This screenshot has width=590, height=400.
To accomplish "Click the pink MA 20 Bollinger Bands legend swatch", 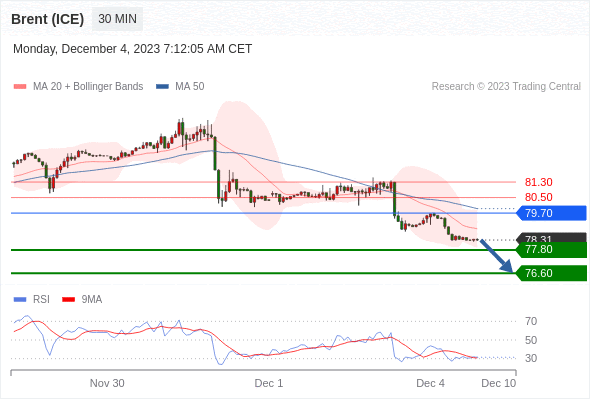I will tap(20, 87).
